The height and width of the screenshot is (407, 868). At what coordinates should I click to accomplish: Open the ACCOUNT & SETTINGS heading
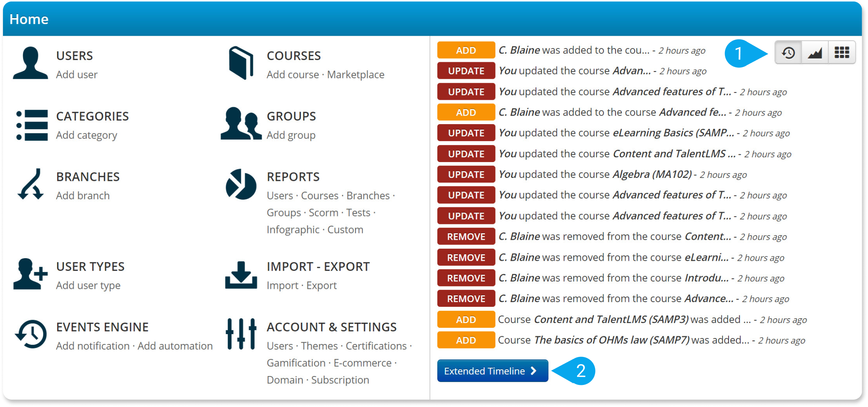[x=331, y=327]
